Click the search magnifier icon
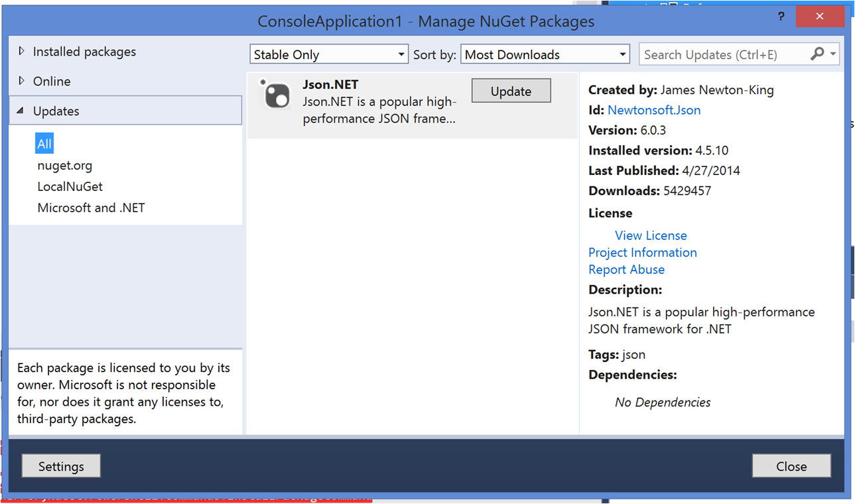The height and width of the screenshot is (504, 855). click(x=817, y=54)
